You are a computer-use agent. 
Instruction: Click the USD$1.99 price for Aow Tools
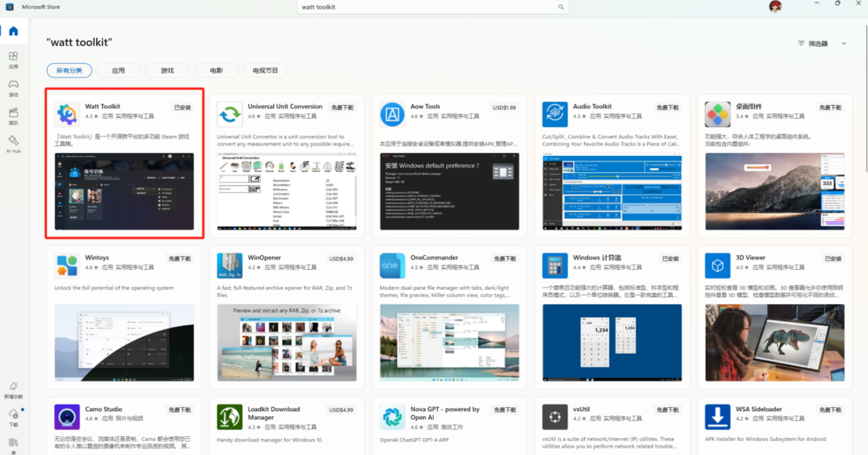click(x=504, y=107)
